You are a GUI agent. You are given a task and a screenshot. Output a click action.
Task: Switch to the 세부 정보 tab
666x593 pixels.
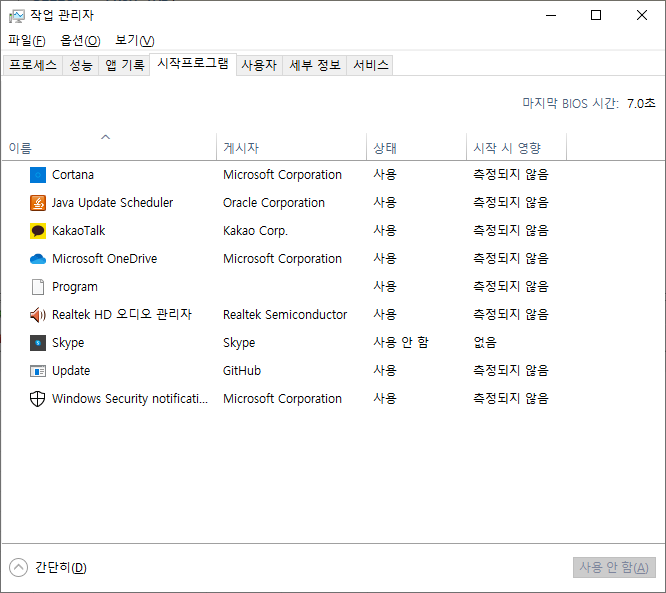click(315, 65)
